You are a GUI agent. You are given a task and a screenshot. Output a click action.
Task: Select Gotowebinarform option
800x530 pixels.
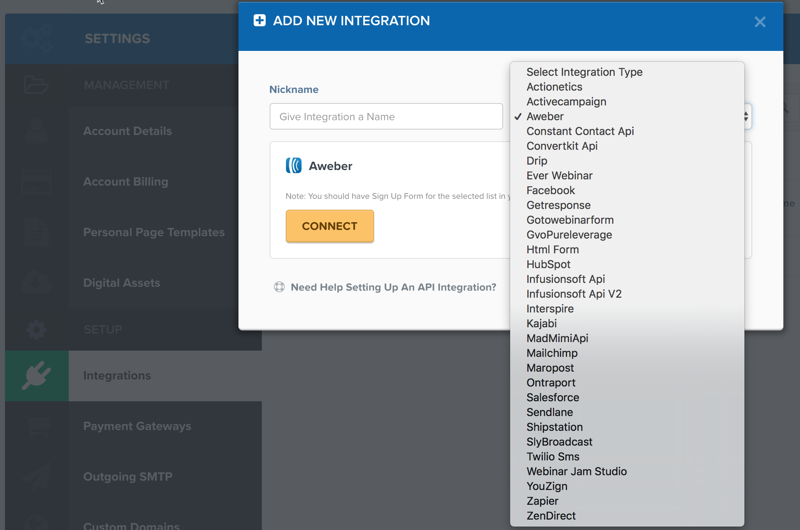(x=627, y=220)
